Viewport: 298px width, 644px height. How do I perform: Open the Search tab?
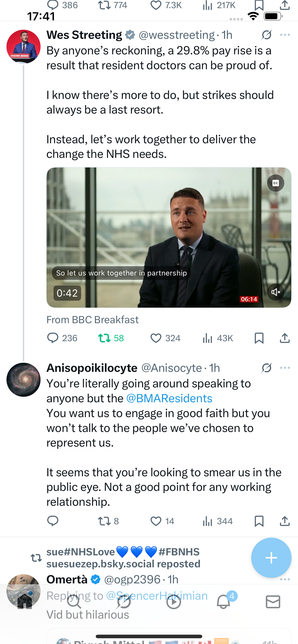[74, 602]
